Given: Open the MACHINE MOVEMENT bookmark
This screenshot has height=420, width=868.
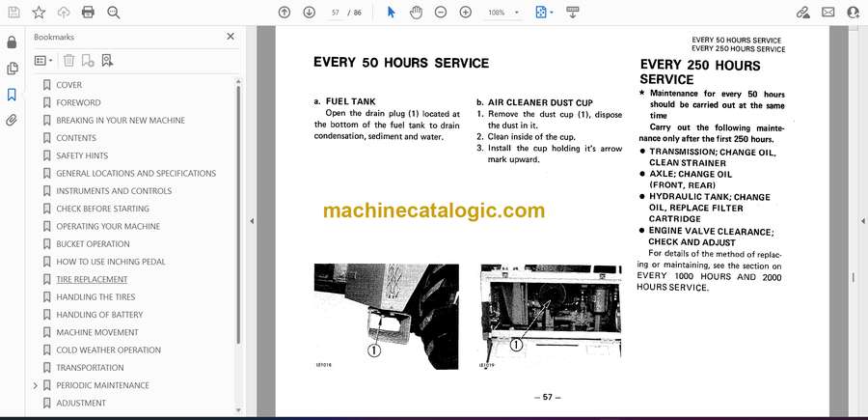Looking at the screenshot, I should (x=96, y=332).
